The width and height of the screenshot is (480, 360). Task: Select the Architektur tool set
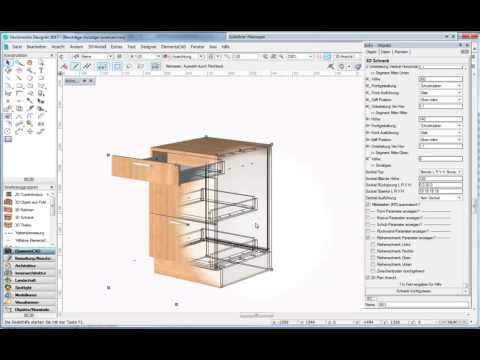30,266
